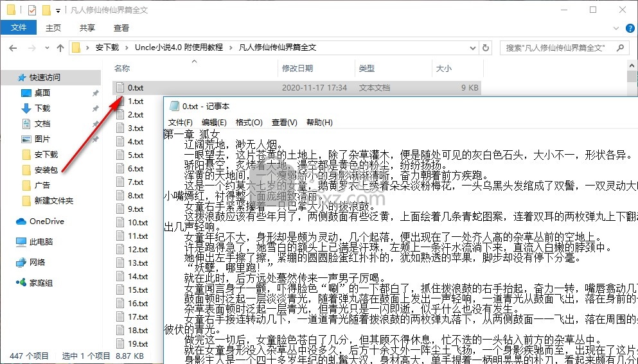Open 图片 in the navigation pane
The image size is (638, 364).
42,139
